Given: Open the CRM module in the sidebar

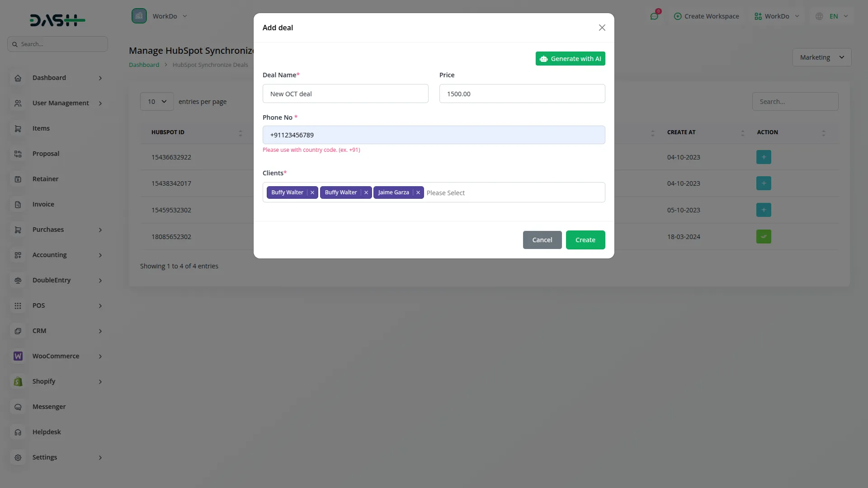Looking at the screenshot, I should (39, 330).
